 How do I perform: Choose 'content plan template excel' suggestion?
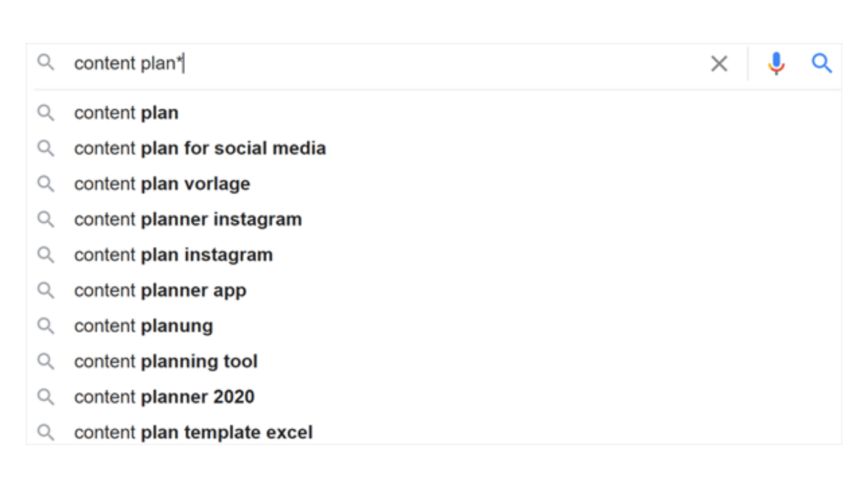pyautogui.click(x=434, y=432)
